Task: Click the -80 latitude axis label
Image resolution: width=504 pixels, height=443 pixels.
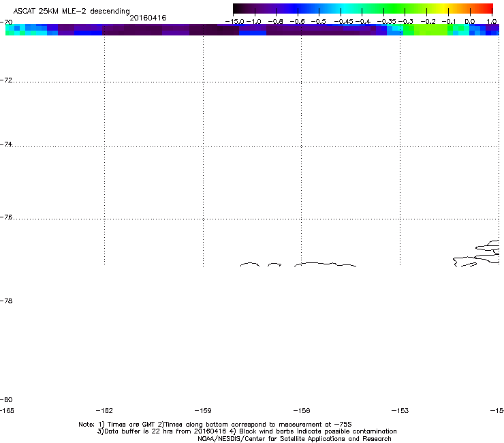Action: click(6, 399)
